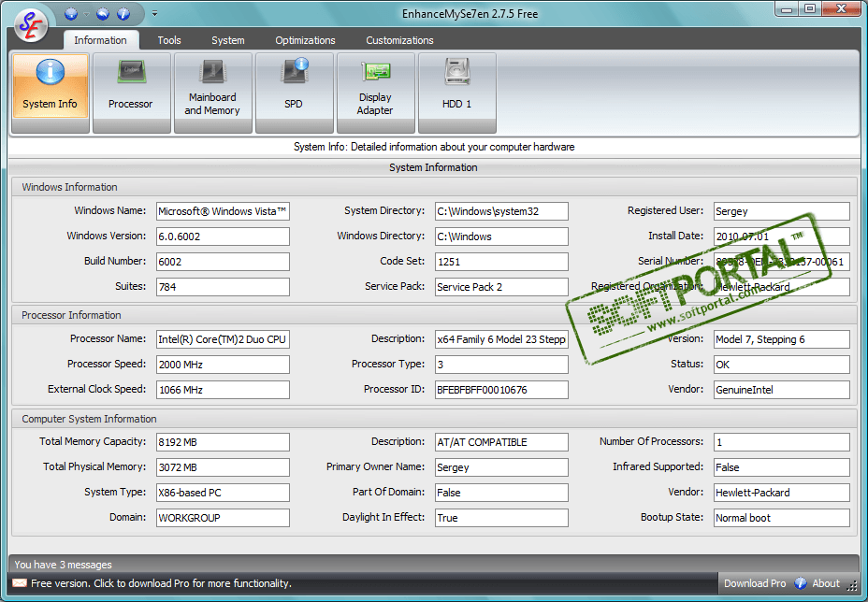Click the Total Physical Memory field 3072 MB
This screenshot has width=868, height=602.
tap(223, 467)
